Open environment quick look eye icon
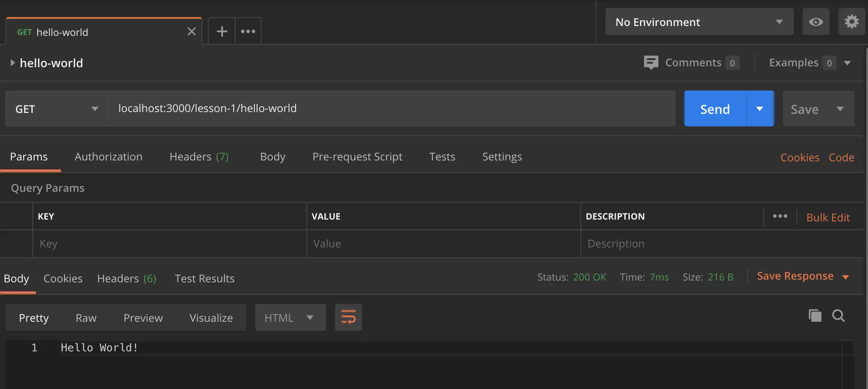Screen dimensions: 868x389 [x=816, y=22]
